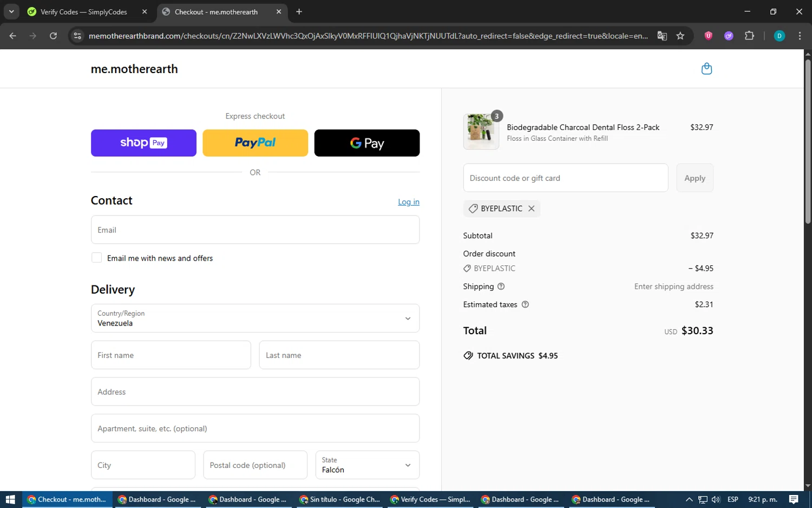Click the Postal code field
Screen dimensions: 812x508
click(255, 465)
